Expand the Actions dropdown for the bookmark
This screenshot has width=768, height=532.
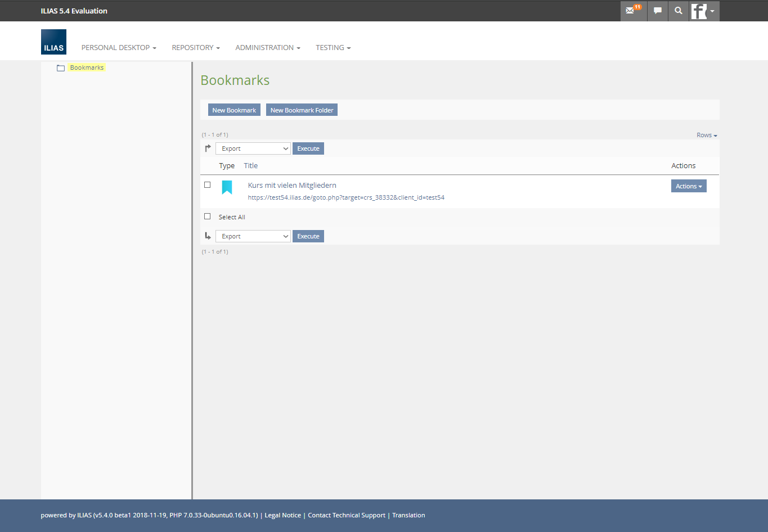[688, 186]
